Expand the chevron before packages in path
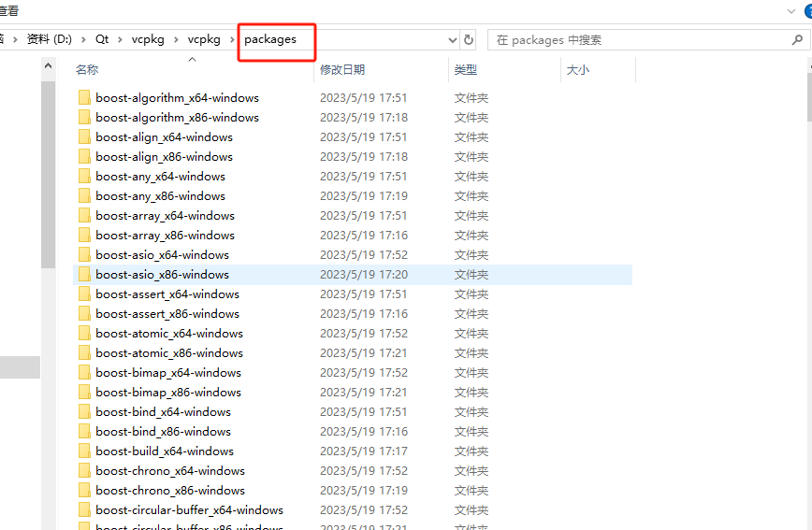This screenshot has height=530, width=812. [x=233, y=40]
